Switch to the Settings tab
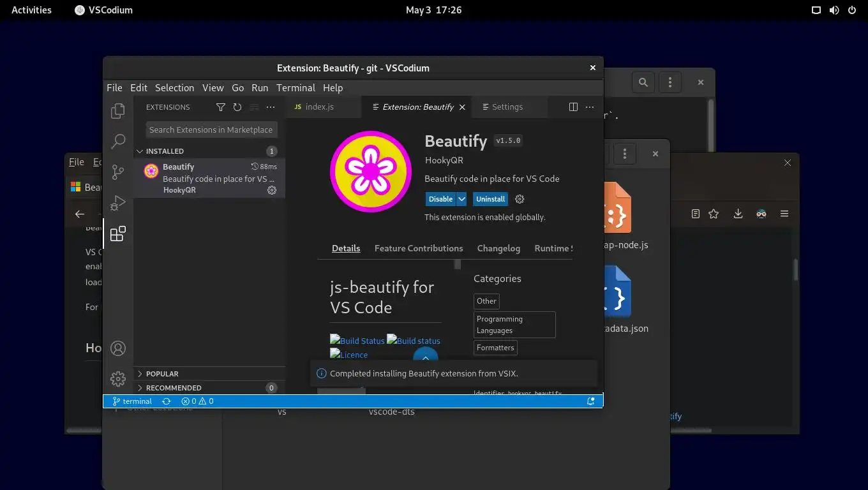Viewport: 868px width, 490px height. point(509,107)
